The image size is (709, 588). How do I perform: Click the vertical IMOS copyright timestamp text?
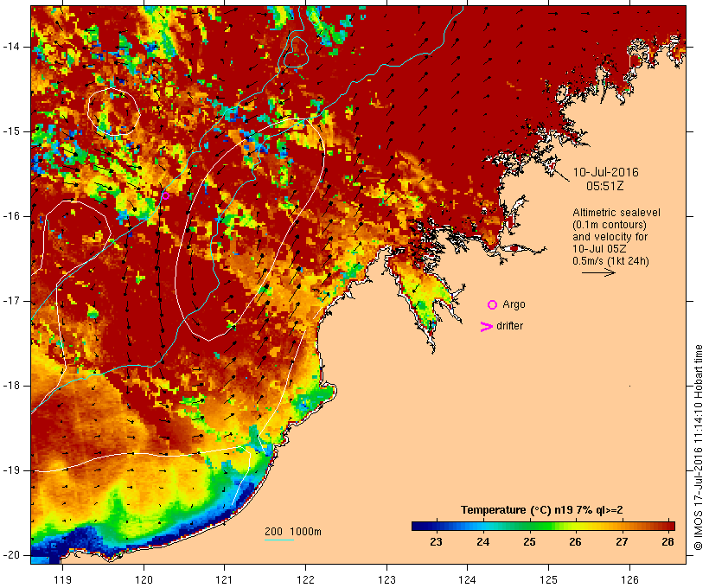tap(699, 447)
